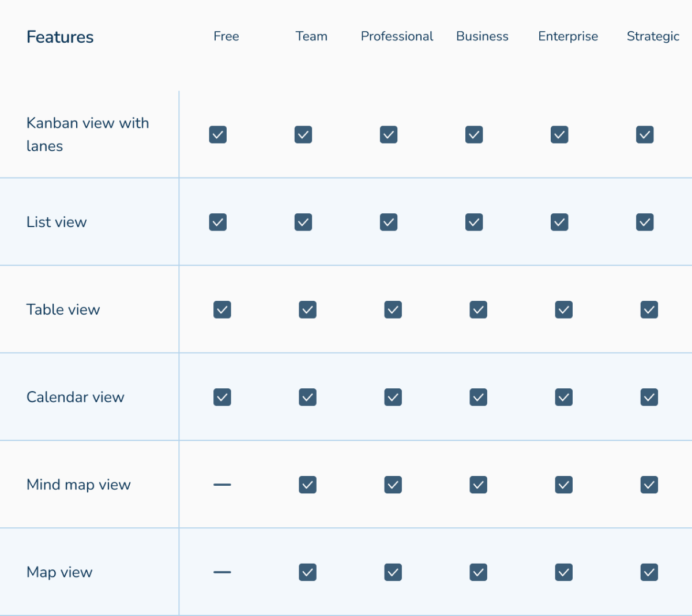Click Mind map view dash under Free
This screenshot has height=616, width=692.
(222, 485)
